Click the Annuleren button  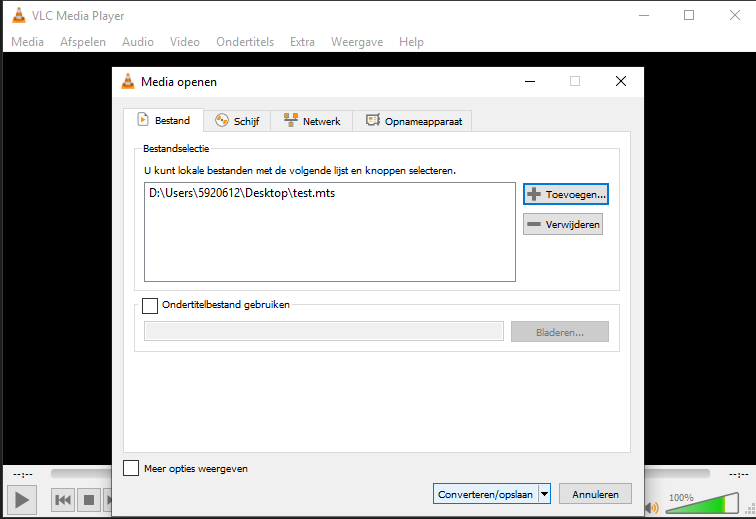pyautogui.click(x=595, y=494)
